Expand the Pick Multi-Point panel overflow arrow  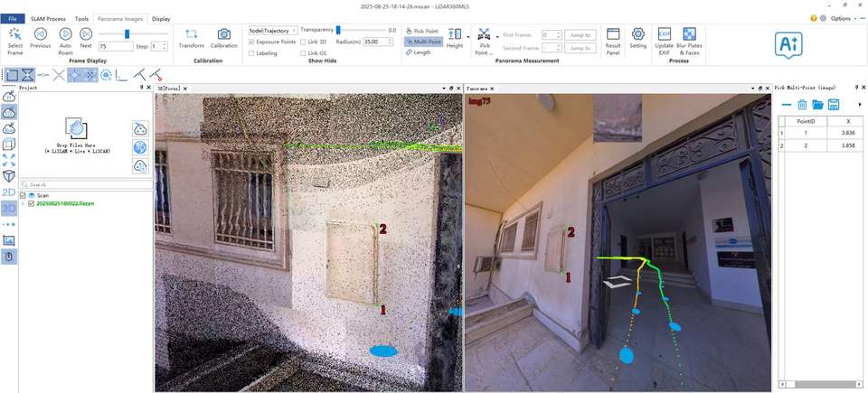[860, 104]
